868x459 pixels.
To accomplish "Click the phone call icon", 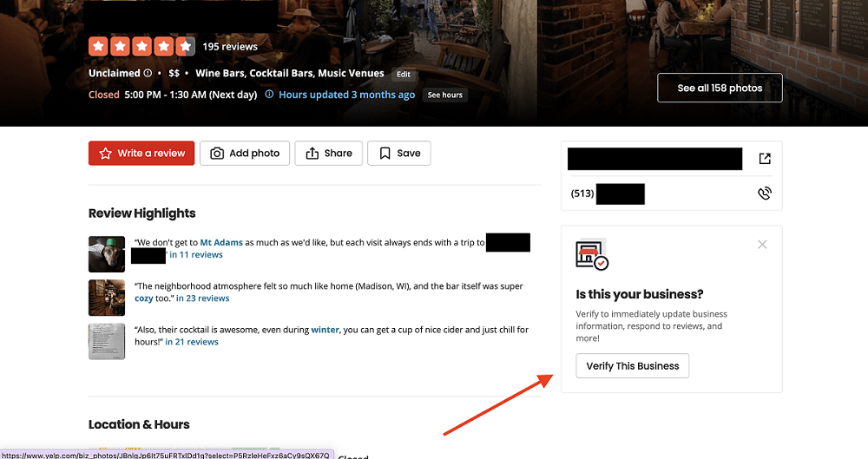I will click(x=765, y=193).
